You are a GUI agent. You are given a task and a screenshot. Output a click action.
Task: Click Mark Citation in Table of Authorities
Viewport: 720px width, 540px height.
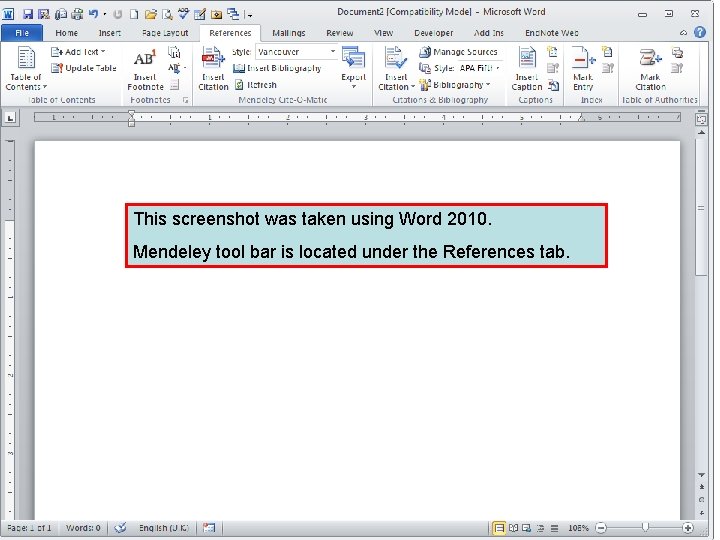(651, 69)
